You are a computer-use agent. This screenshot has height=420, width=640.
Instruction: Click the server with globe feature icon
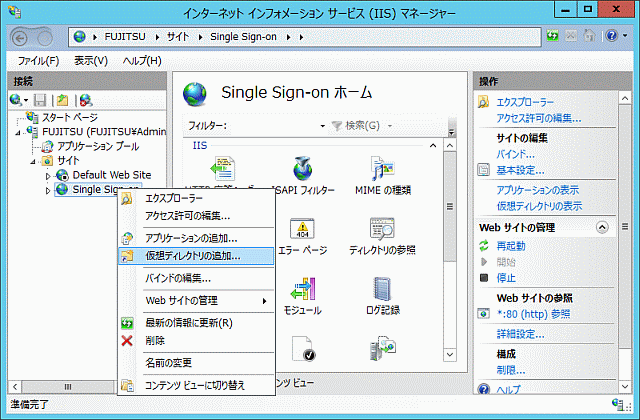coord(382,349)
